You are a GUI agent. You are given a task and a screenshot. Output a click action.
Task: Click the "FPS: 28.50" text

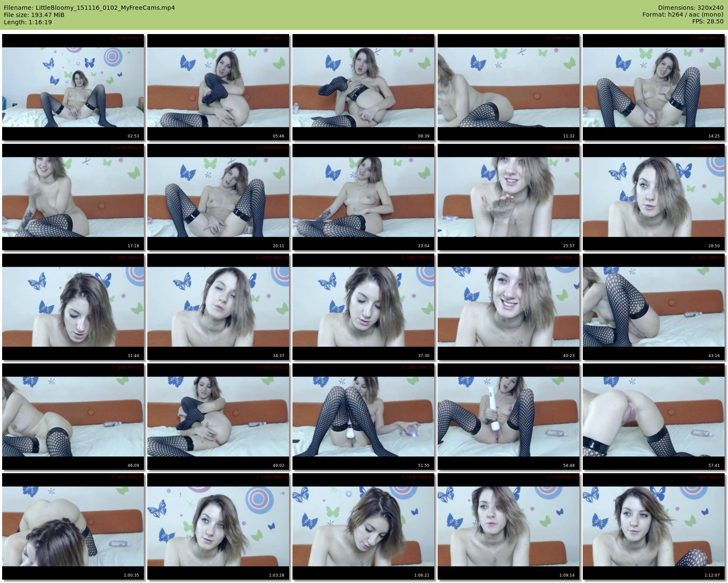tap(708, 22)
